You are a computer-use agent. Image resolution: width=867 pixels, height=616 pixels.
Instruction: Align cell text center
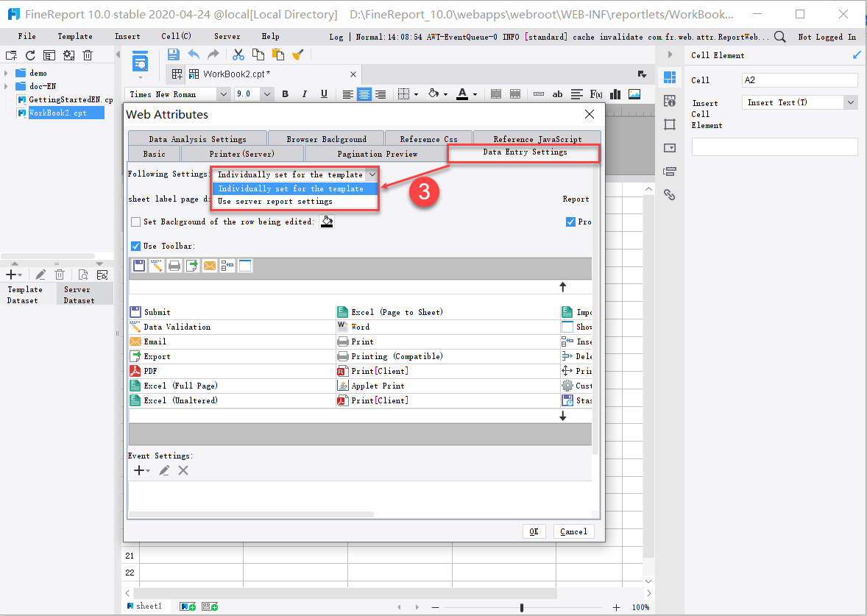(x=364, y=94)
